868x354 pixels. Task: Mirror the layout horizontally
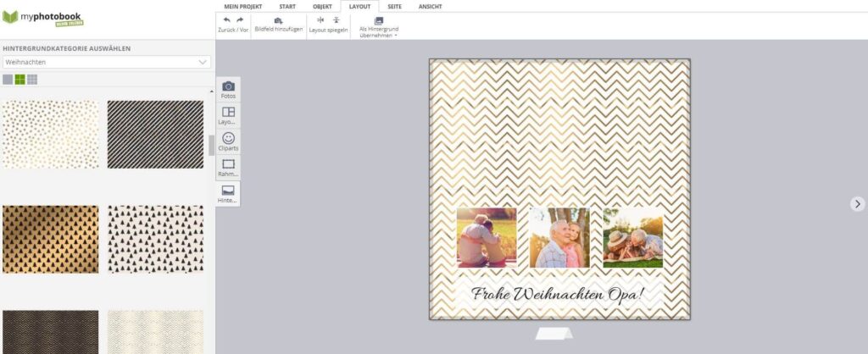click(x=320, y=20)
